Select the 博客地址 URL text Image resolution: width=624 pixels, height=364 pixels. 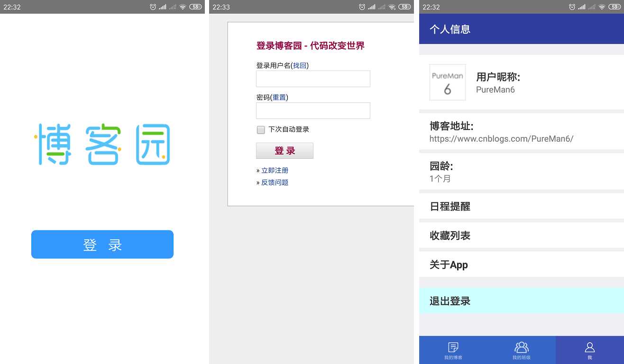point(501,139)
